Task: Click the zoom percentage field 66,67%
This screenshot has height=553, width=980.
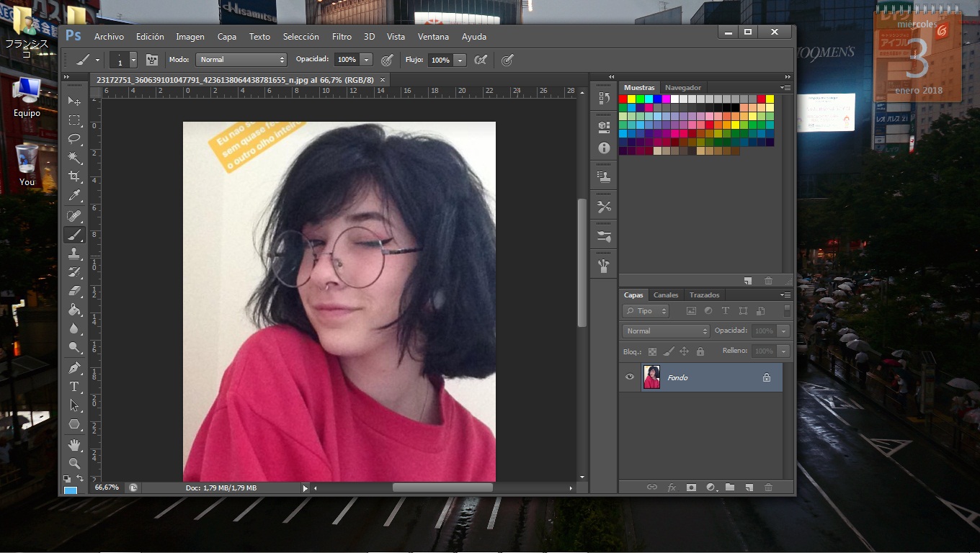Action: (107, 487)
